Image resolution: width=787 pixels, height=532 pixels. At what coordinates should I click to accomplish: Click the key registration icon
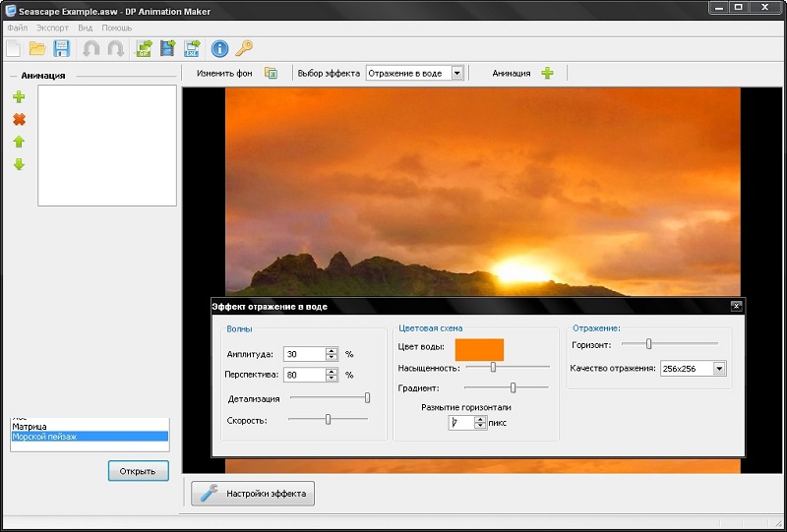pos(244,49)
